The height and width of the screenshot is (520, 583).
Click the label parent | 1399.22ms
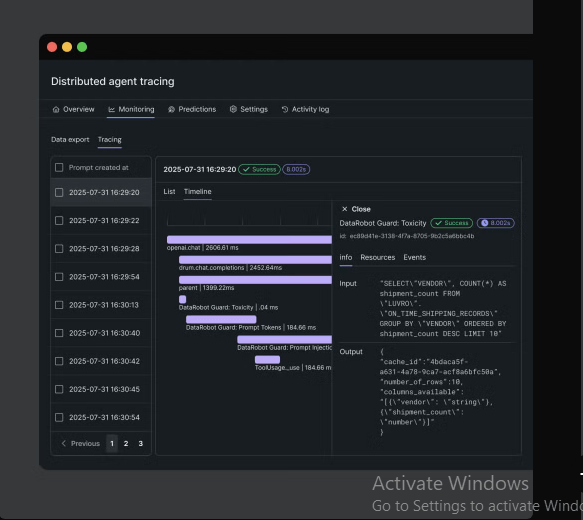pos(206,288)
